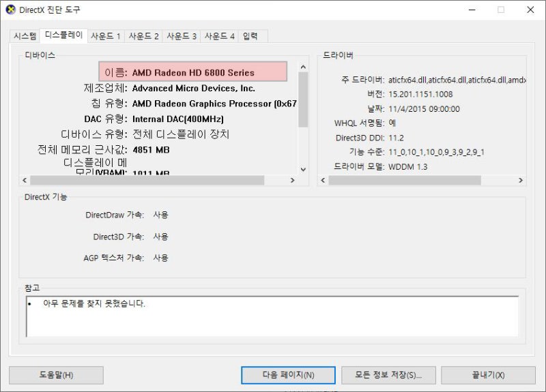This screenshot has height=392, width=546.
Task: Go to 다음 페이지(N)
Action: tap(288, 375)
